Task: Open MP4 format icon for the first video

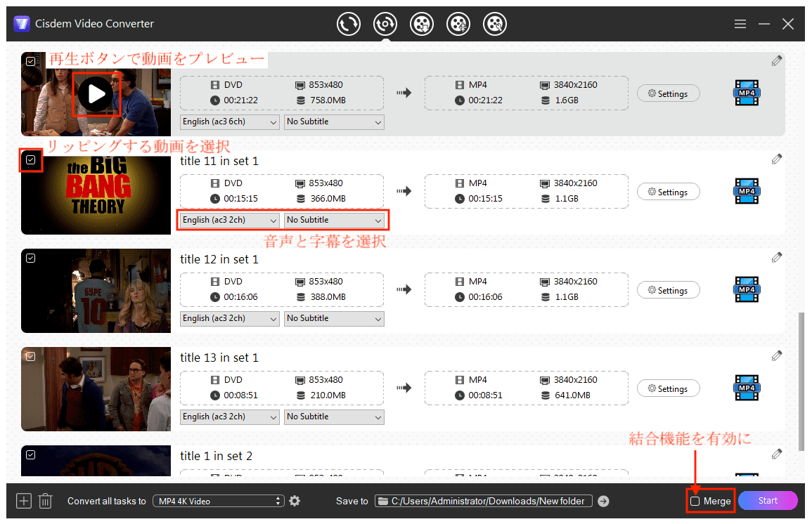Action: pos(747,93)
